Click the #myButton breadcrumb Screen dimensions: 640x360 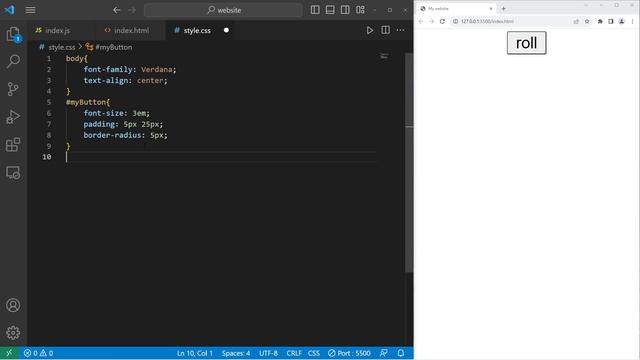(113, 47)
